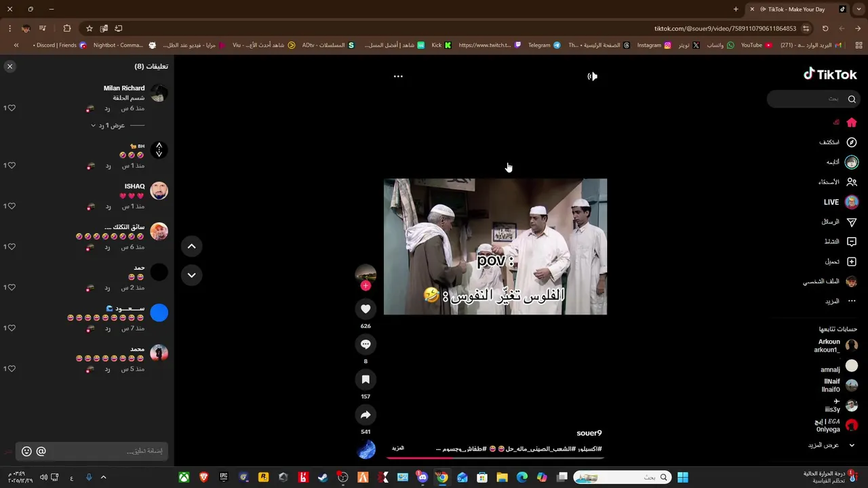Save video with the bookmark icon
This screenshot has width=868, height=488.
click(366, 380)
